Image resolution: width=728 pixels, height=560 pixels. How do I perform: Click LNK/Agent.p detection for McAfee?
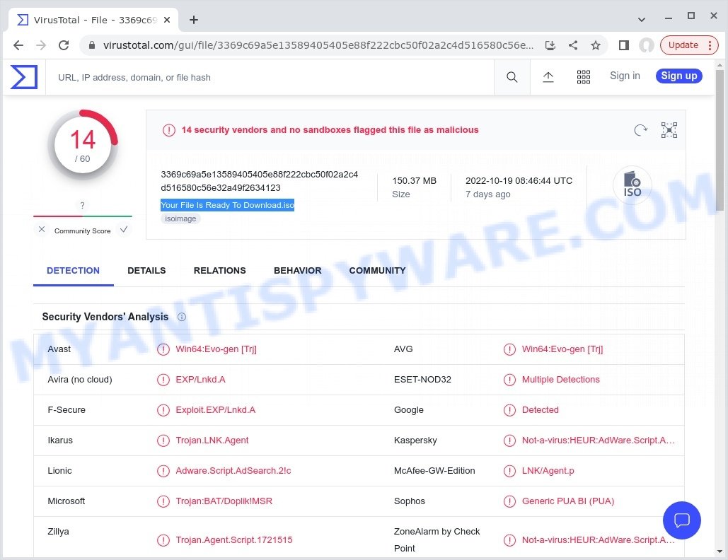point(548,470)
